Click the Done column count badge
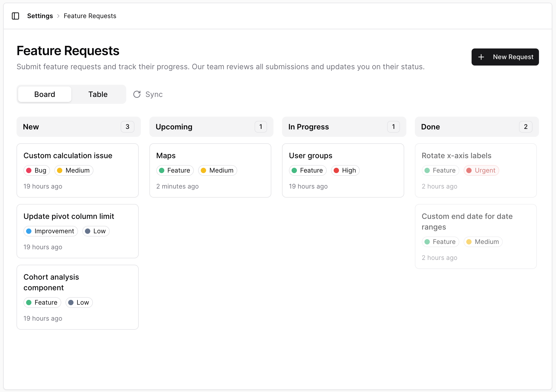 tap(525, 127)
